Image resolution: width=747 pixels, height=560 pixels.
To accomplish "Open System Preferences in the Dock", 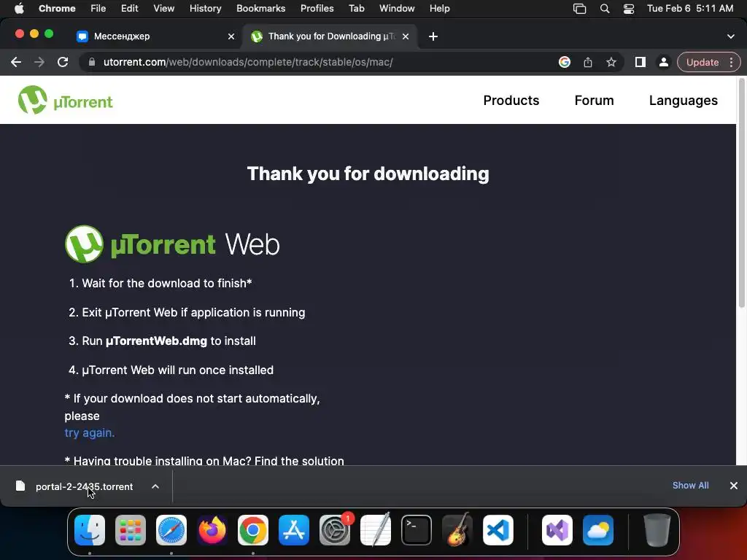I will [334, 530].
